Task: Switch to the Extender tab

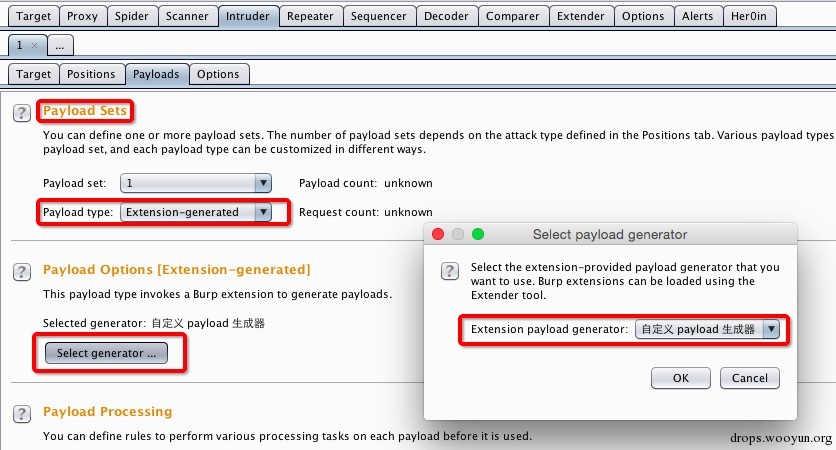Action: (581, 17)
